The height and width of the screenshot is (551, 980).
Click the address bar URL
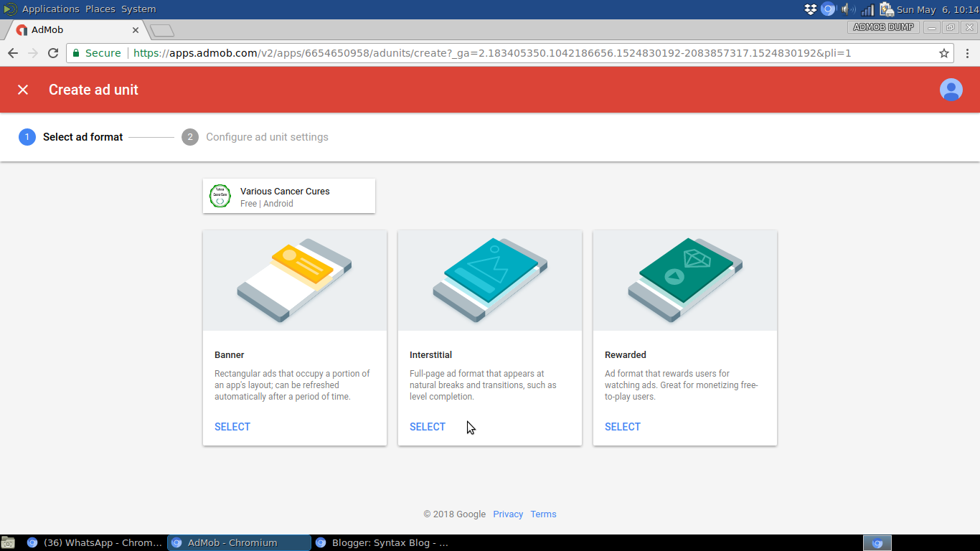(x=492, y=53)
